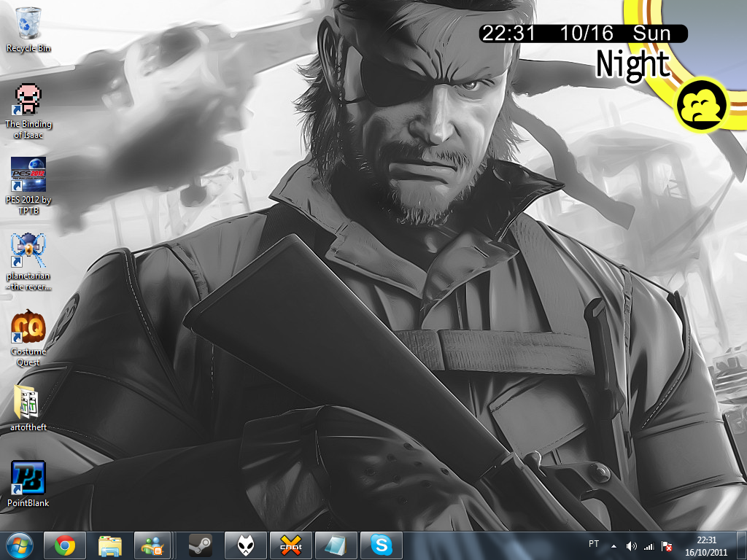Open the Action Center flag icon

667,547
